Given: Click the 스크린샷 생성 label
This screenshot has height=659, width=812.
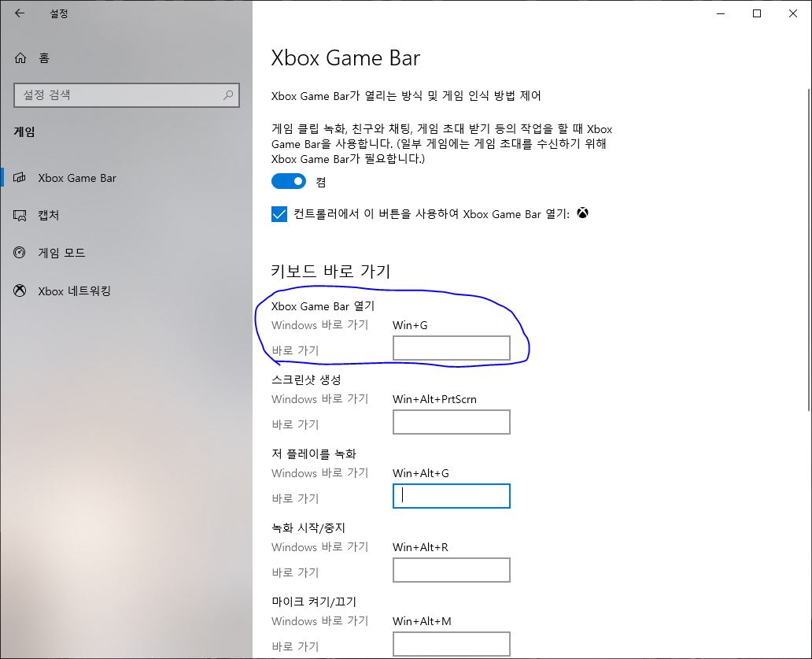Looking at the screenshot, I should (306, 380).
